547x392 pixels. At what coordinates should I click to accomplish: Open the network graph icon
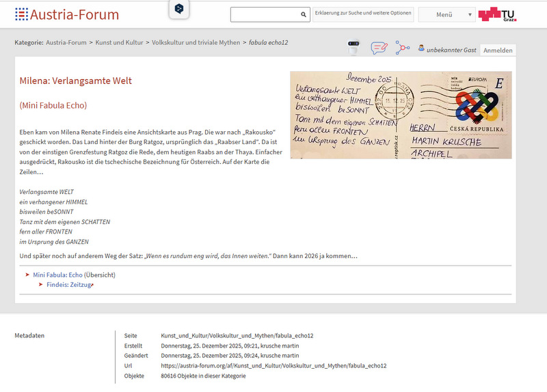pos(403,48)
